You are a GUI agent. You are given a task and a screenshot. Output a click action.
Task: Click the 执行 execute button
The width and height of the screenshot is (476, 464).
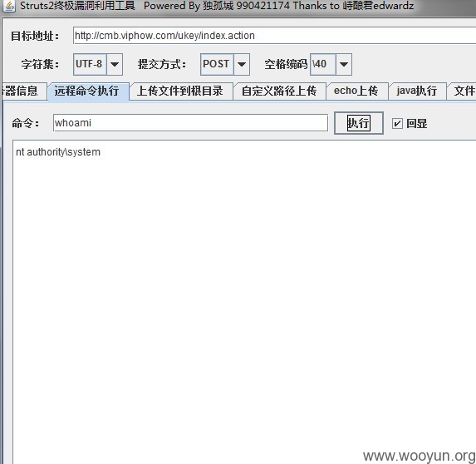(x=359, y=123)
